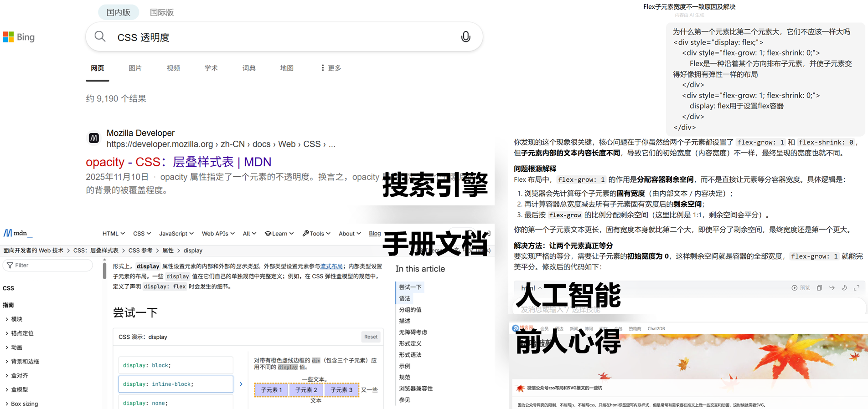868x409 pixels.
Task: Switch to the 视频 search tab
Action: [173, 68]
